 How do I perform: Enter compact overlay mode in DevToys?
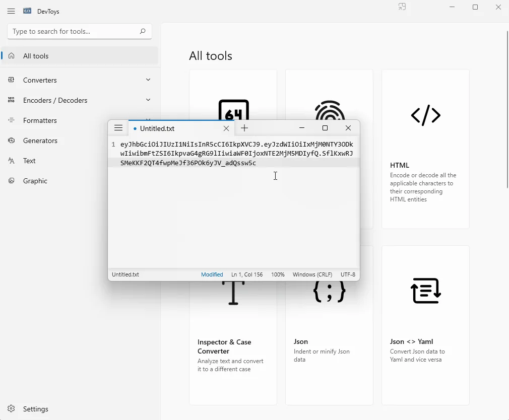[x=402, y=7]
